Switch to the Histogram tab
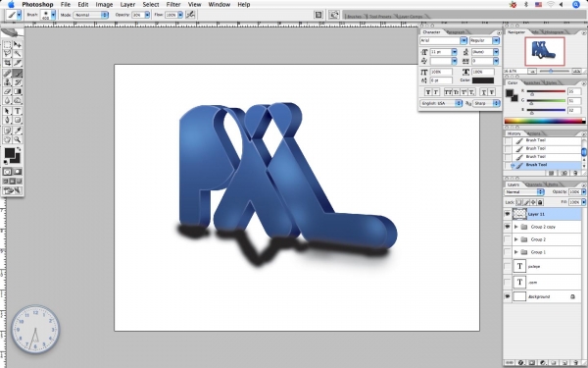This screenshot has width=588, height=368. pos(554,32)
